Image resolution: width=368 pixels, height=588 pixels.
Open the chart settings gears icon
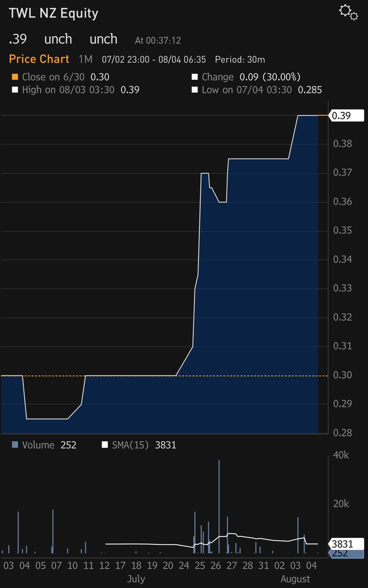348,12
